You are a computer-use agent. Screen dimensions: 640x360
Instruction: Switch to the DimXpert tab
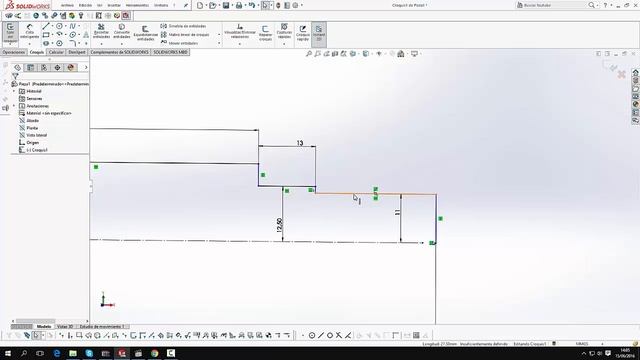click(x=77, y=52)
